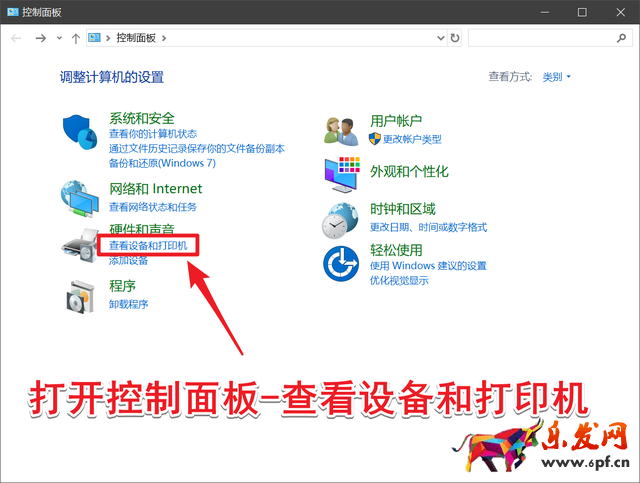
Task: Click the Clock and Region globe icon
Action: 341,217
